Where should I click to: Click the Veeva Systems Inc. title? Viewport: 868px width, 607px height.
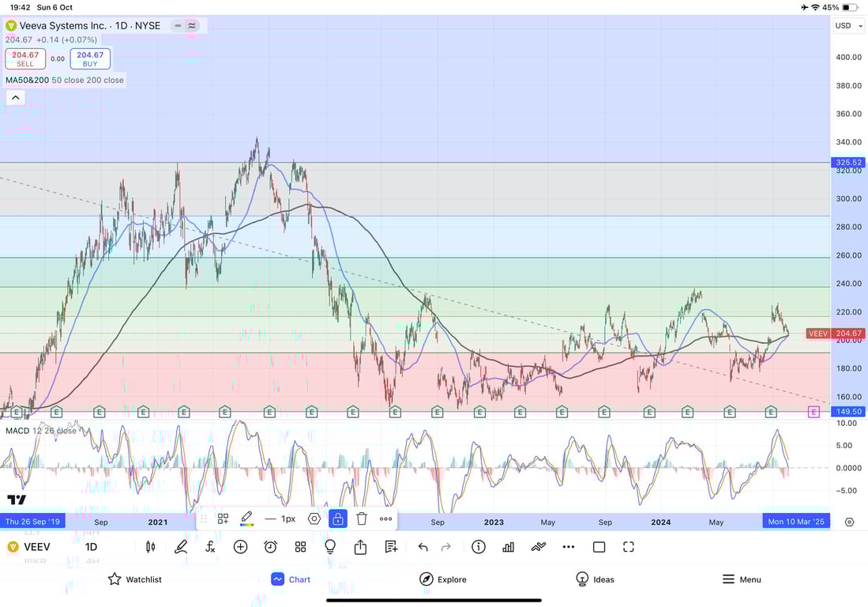(62, 25)
